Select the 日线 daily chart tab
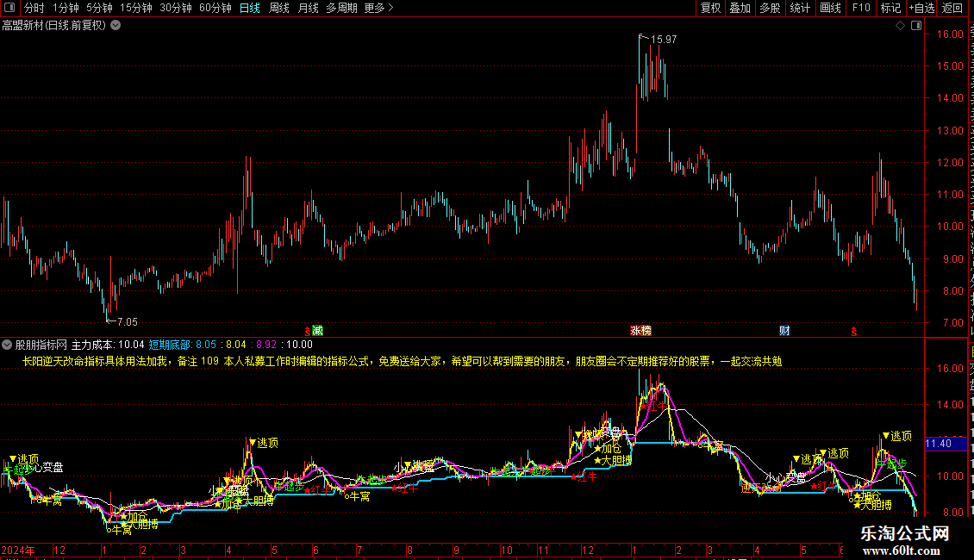This screenshot has width=974, height=560. (250, 8)
